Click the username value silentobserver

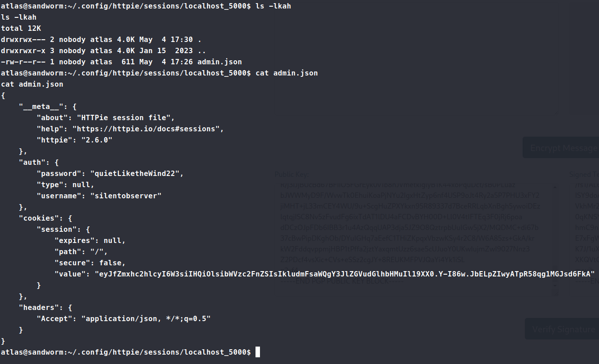pyautogui.click(x=126, y=196)
